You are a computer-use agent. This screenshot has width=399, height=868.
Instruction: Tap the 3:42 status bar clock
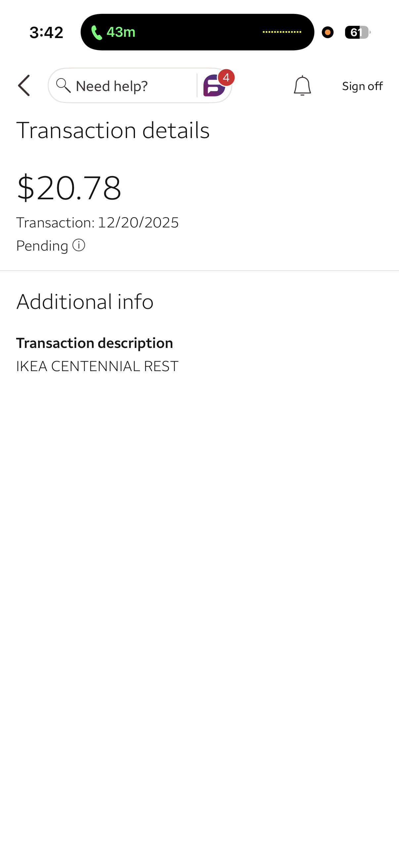point(46,32)
